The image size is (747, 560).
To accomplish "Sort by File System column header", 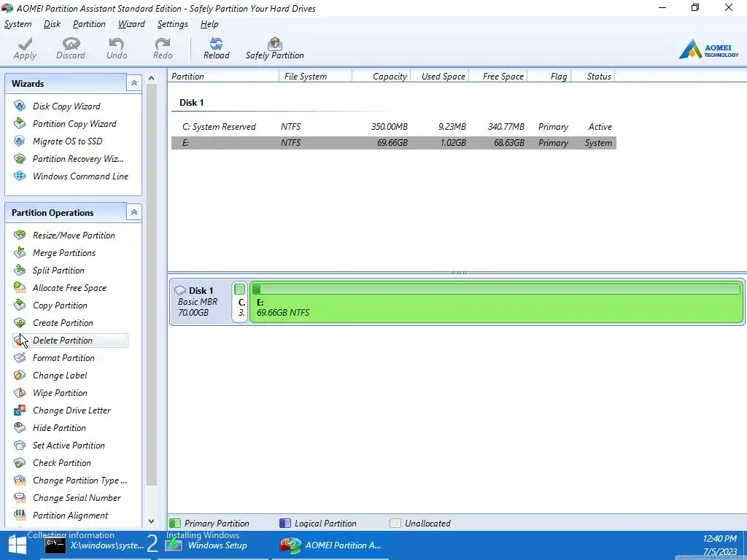I will [x=315, y=76].
